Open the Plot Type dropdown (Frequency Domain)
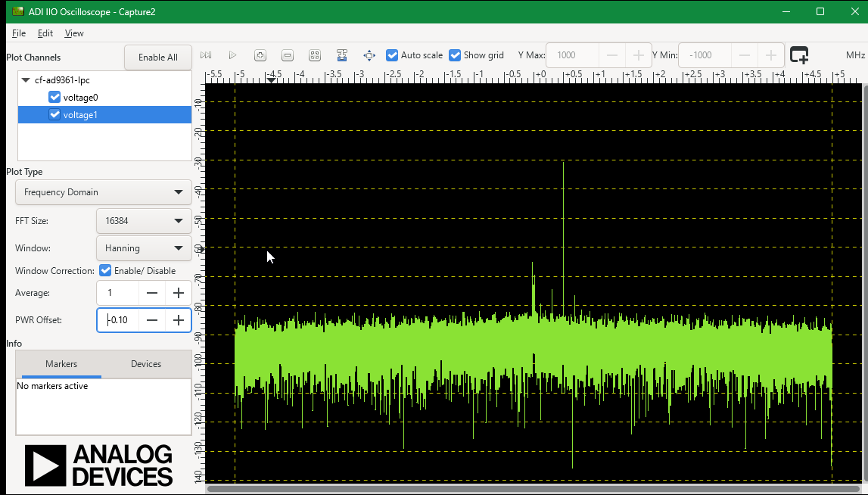This screenshot has height=495, width=868. [104, 192]
